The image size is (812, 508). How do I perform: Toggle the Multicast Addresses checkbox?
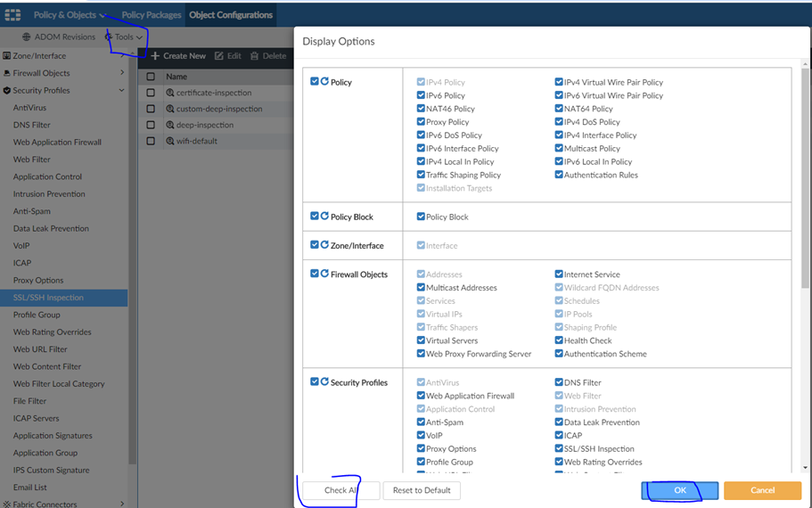click(x=421, y=288)
